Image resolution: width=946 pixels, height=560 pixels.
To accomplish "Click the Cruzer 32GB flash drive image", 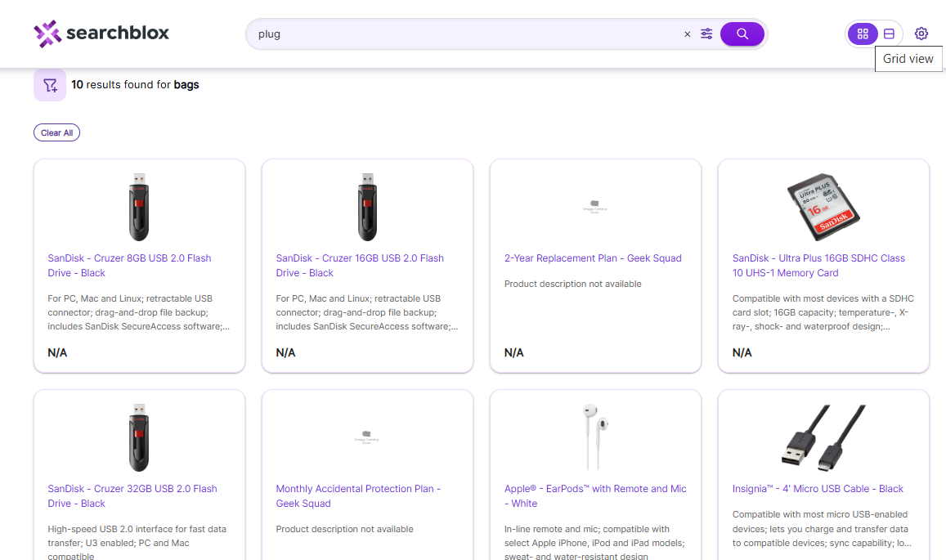I will tap(139, 437).
